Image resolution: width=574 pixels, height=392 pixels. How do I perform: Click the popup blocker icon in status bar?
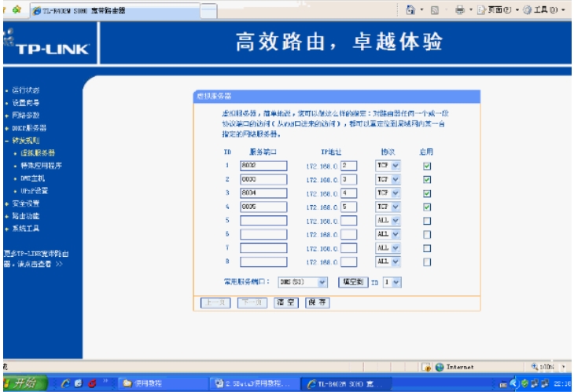[426, 367]
